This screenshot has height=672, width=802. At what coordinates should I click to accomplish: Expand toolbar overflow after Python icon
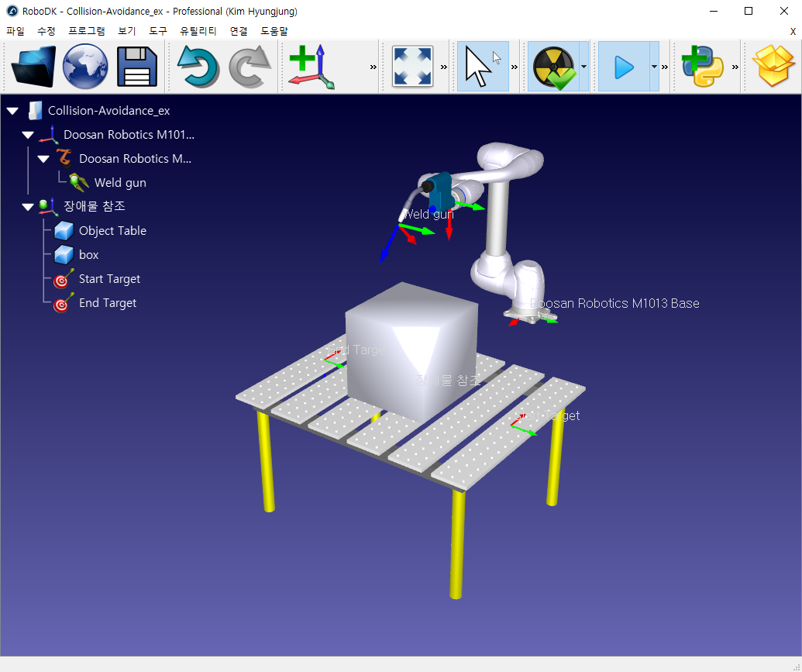[x=735, y=67]
